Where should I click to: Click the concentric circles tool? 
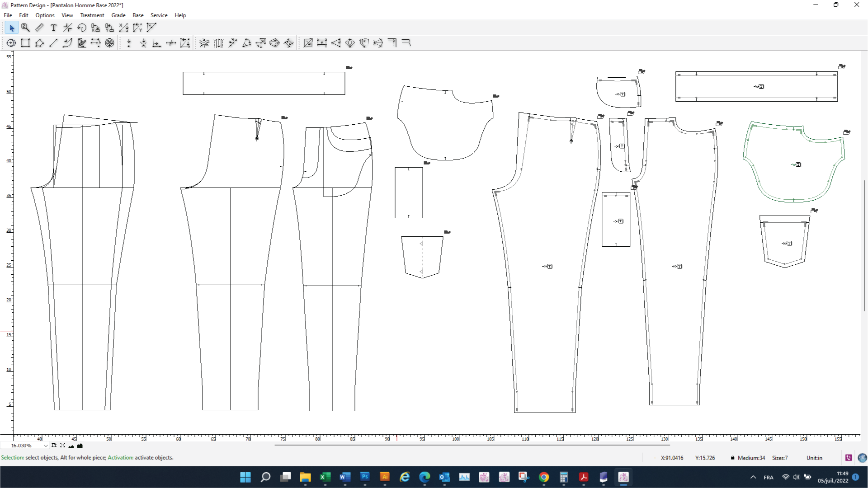(109, 43)
